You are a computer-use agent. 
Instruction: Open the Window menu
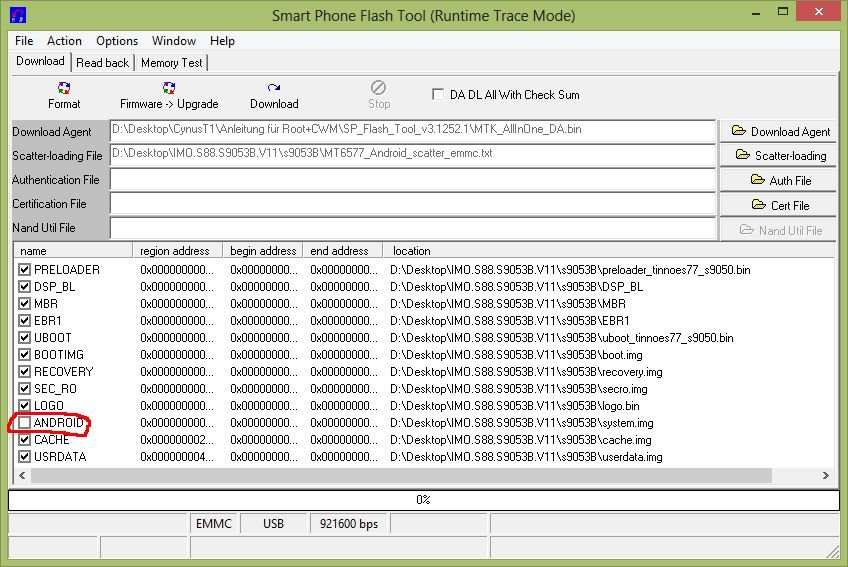tap(174, 41)
